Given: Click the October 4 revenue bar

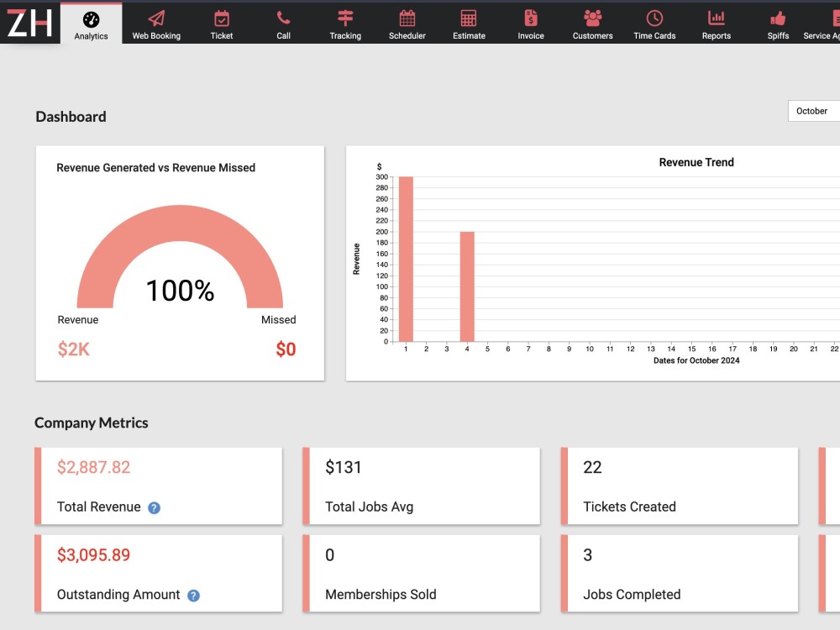Looking at the screenshot, I should (467, 286).
